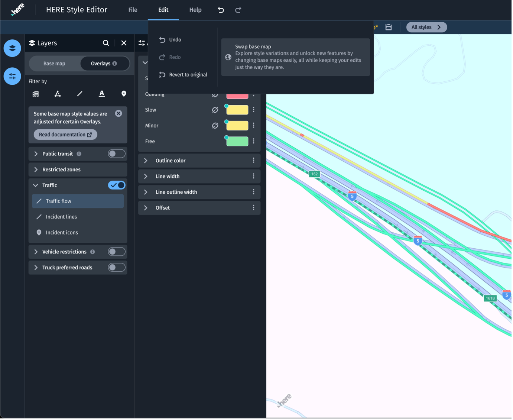
Task: Filter layers by point marker icon
Action: [x=124, y=94]
